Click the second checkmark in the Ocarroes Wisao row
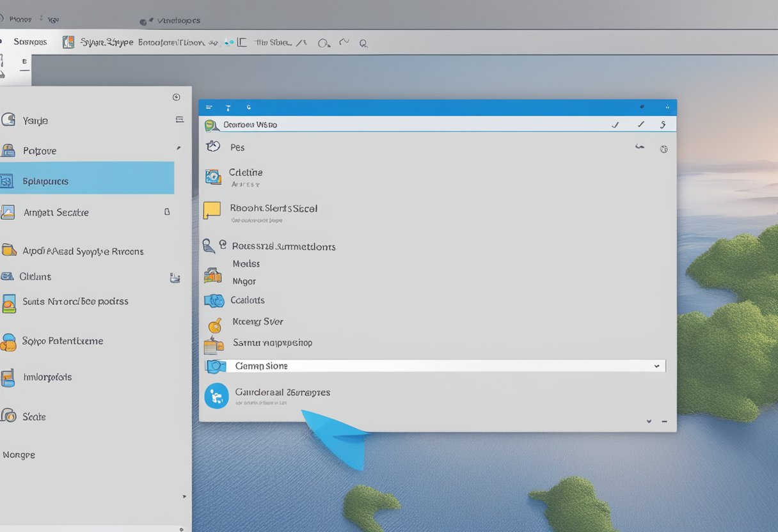Screen dimensions: 778x532 coord(640,125)
